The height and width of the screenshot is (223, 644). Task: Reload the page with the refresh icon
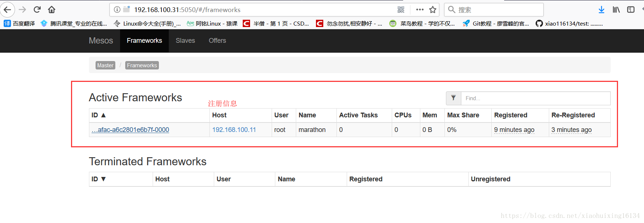point(37,10)
